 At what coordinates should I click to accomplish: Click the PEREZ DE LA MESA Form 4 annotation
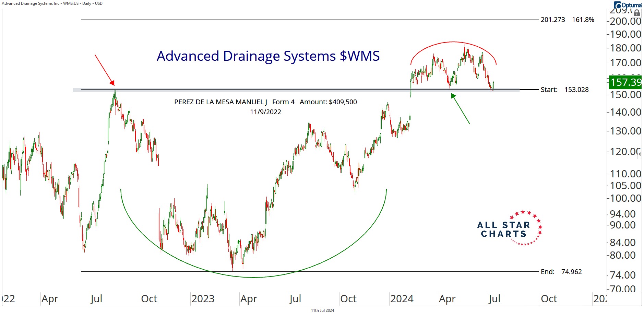click(x=265, y=102)
